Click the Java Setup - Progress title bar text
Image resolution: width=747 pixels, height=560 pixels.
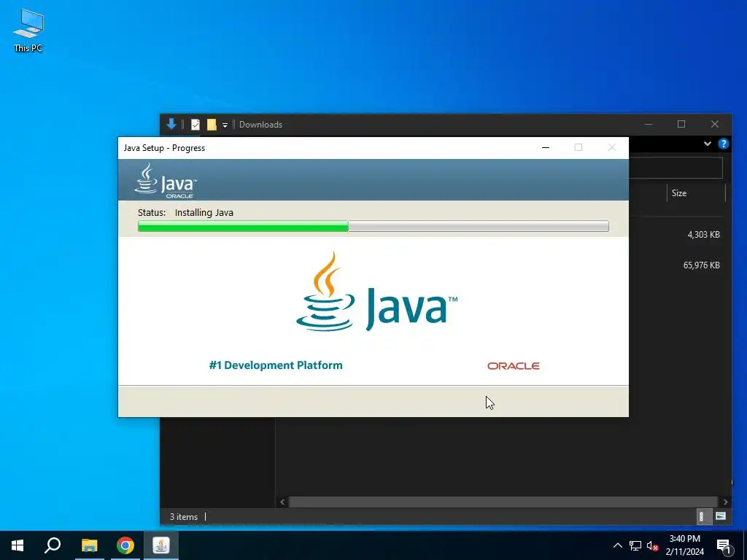[164, 147]
